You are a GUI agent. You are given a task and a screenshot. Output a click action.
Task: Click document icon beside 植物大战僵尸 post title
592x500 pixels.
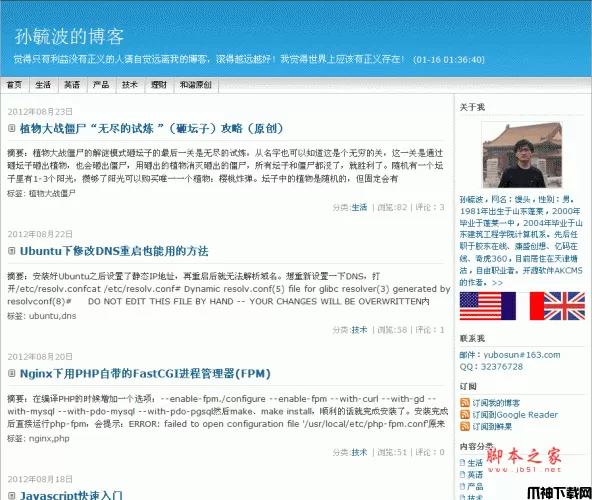12,128
